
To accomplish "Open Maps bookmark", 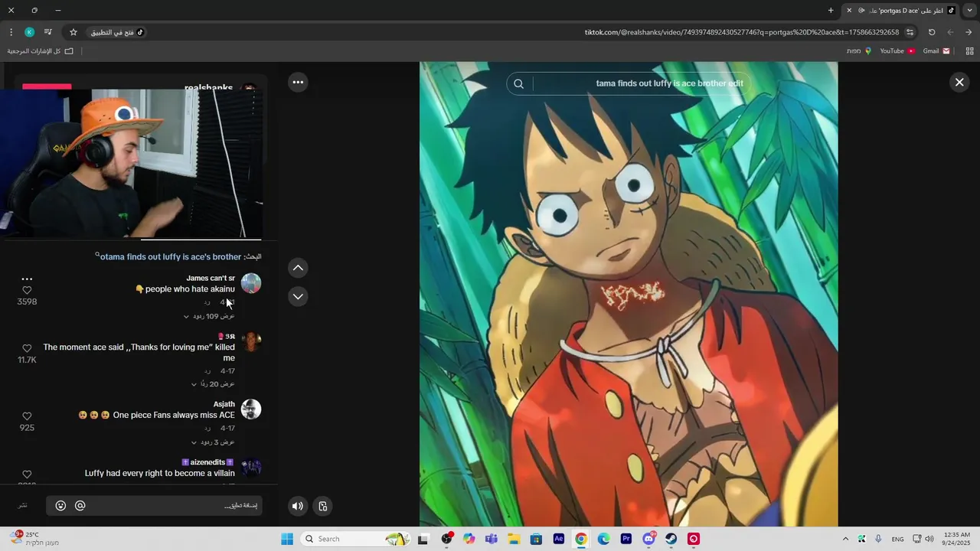I will coord(859,51).
